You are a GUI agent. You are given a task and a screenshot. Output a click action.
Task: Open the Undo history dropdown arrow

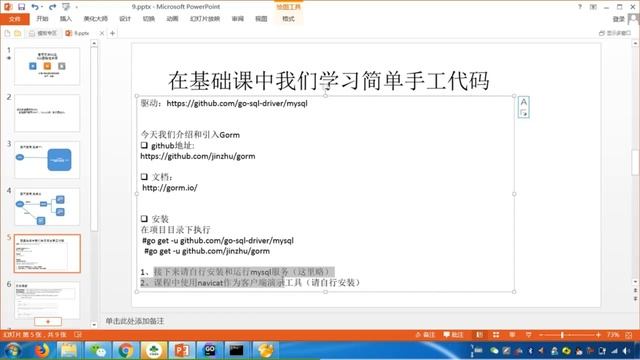tap(42, 7)
